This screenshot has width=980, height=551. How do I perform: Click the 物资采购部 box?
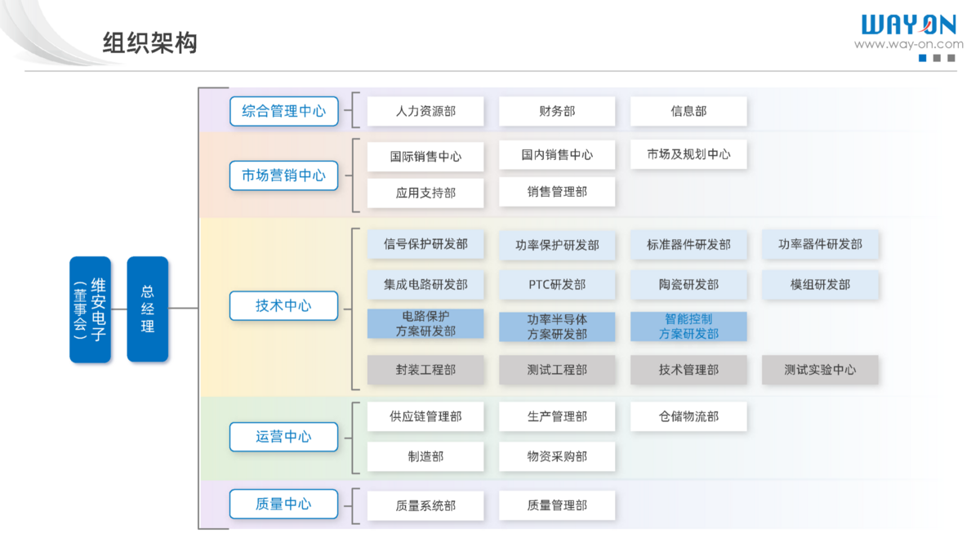(557, 457)
